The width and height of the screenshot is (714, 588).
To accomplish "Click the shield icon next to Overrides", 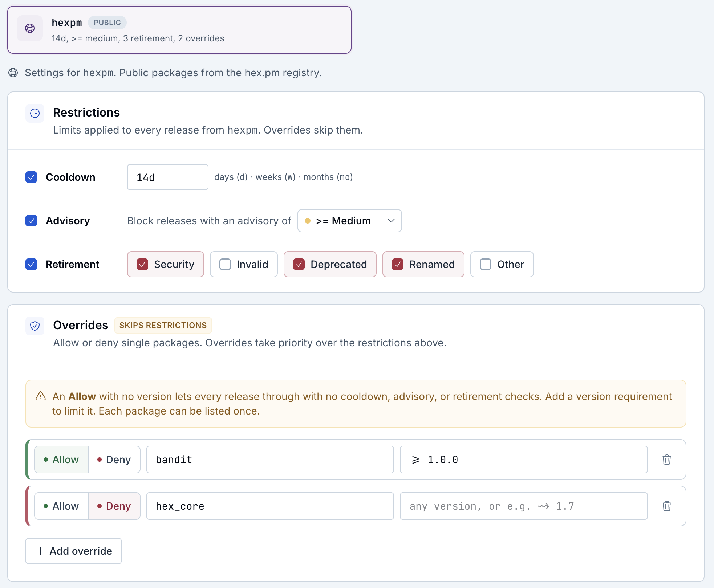I will click(35, 326).
